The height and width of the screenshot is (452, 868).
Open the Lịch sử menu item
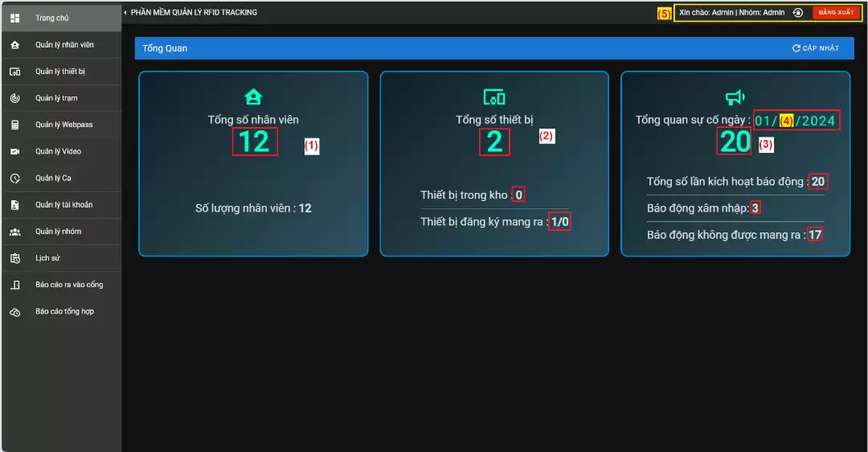pos(47,258)
